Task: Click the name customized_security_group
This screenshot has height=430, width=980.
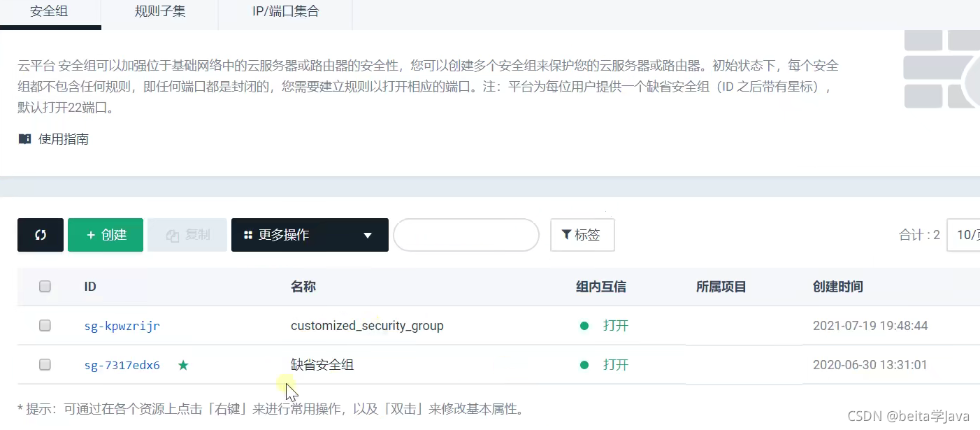Action: click(367, 326)
